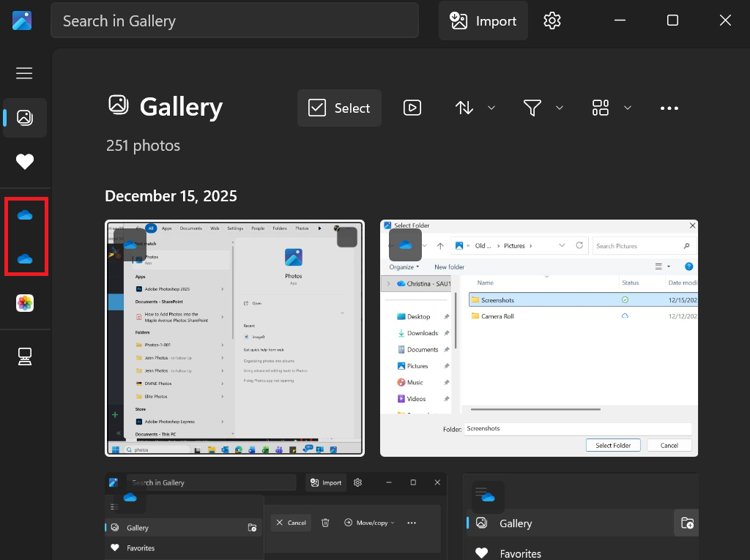Click the upper OneDrive cloud sidebar icon

pos(25,214)
